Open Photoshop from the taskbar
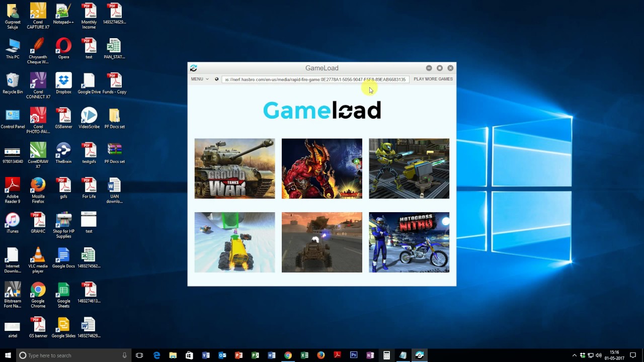 (354, 355)
